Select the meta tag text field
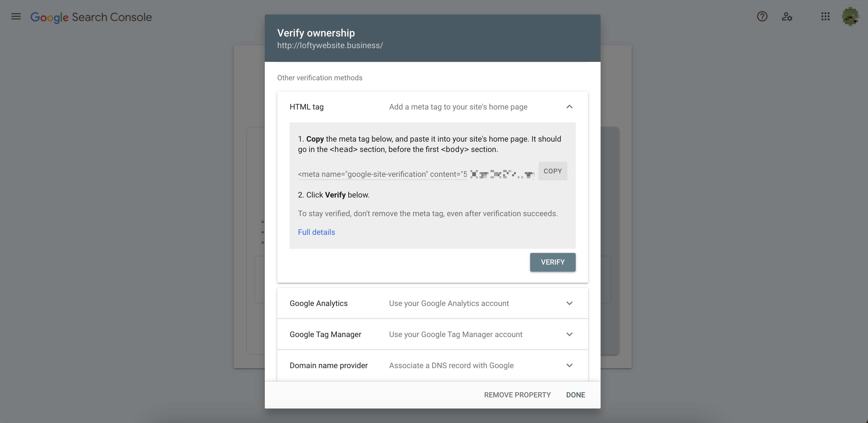 tap(382, 174)
